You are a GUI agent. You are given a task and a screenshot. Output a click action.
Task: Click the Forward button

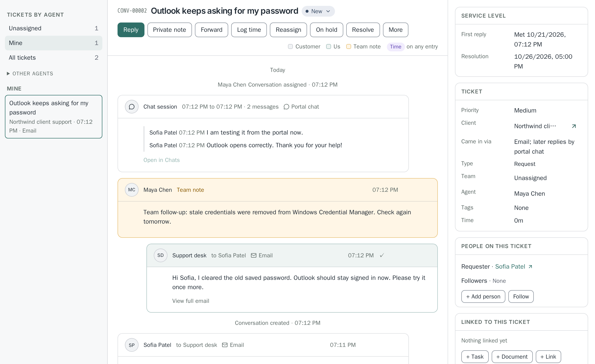211,30
